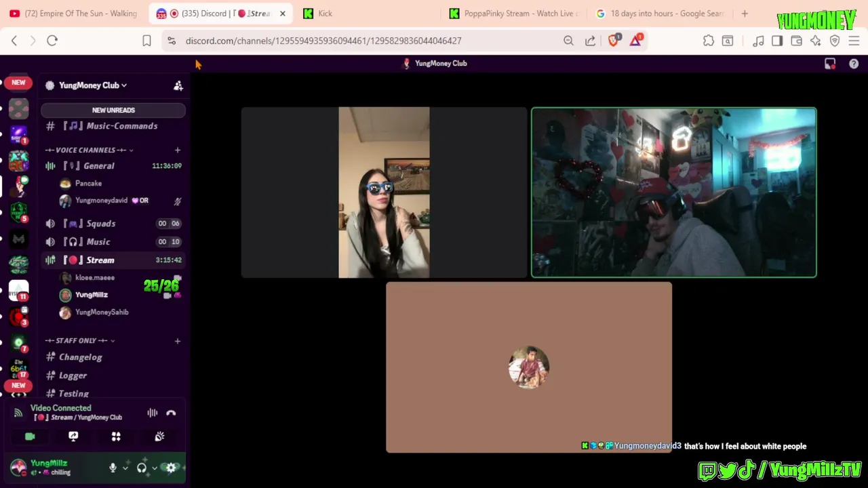Mute the microphone in user panel
The width and height of the screenshot is (868, 488).
[113, 468]
